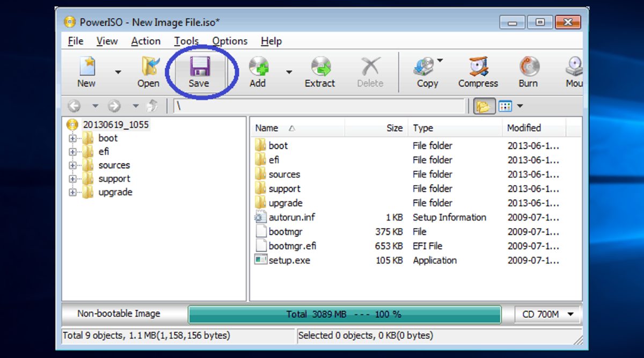Screen dimensions: 644x358
Task: Click the view mode icon
Action: tap(505, 106)
